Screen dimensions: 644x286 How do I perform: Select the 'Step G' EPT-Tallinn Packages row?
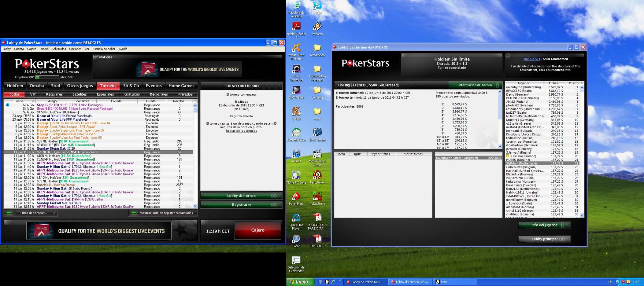tap(98, 105)
